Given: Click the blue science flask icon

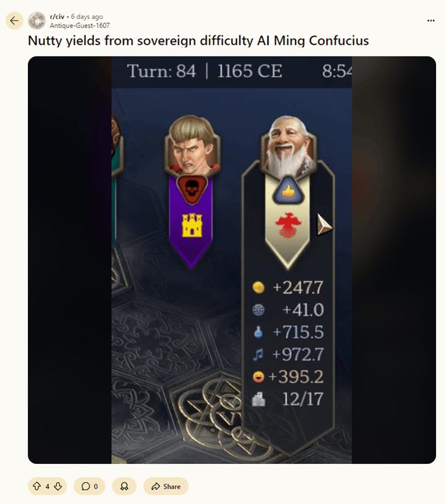Looking at the screenshot, I should click(258, 332).
